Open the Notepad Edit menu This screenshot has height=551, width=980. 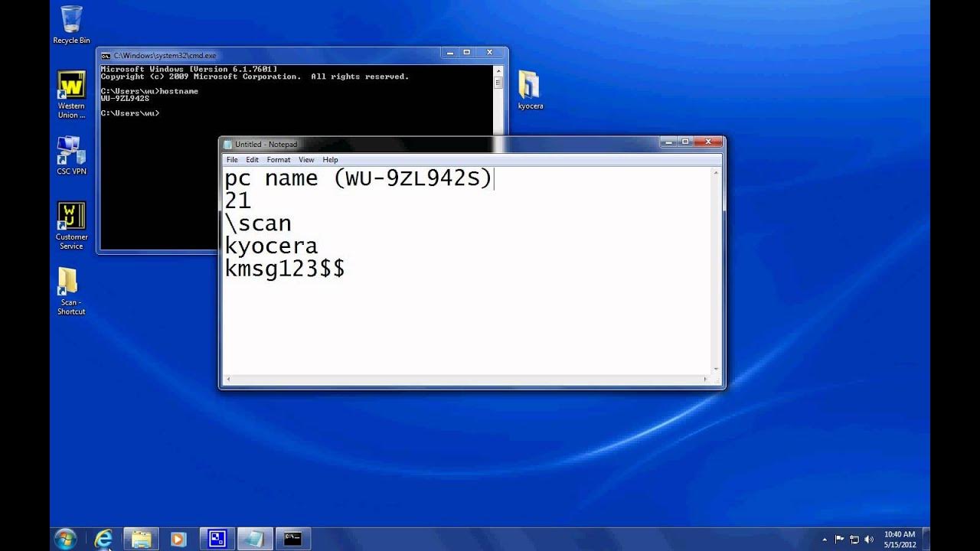[253, 160]
